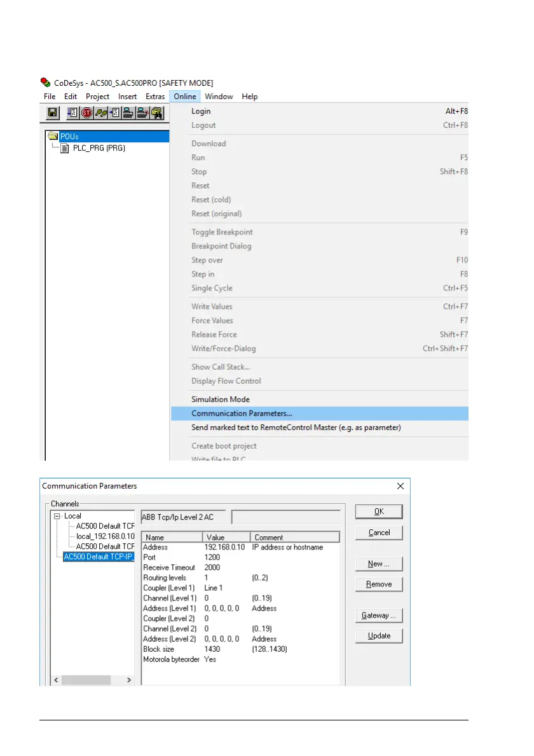
Task: Select Run menu entry
Action: click(x=320, y=157)
